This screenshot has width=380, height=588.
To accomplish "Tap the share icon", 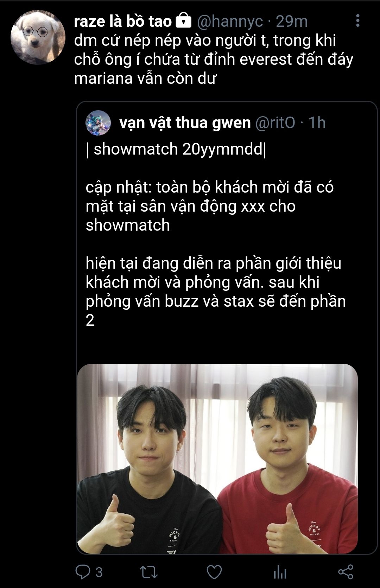I will point(346,572).
